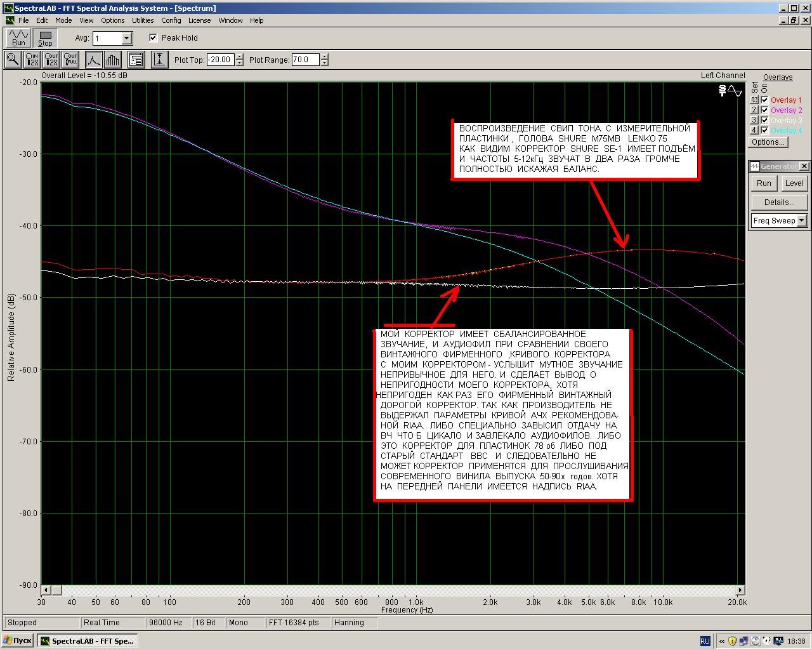Click the Overlay 1 label

(x=786, y=100)
